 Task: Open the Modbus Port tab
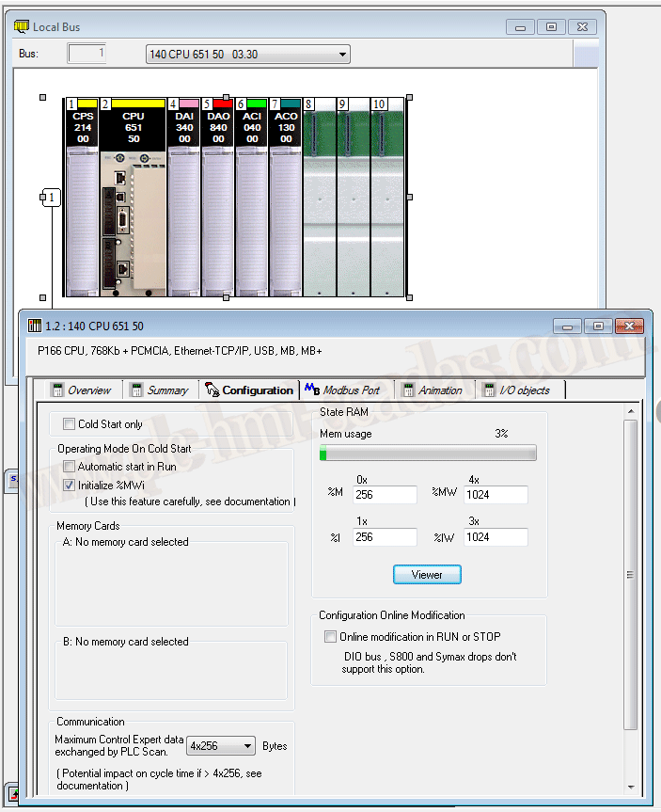point(343,390)
